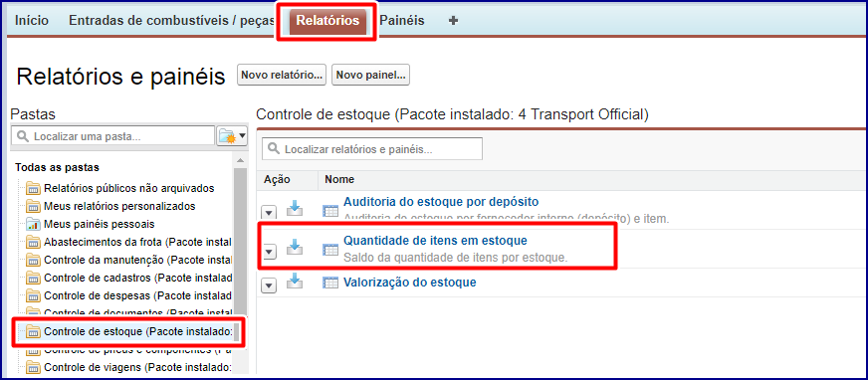Click download icon for Quantidade de itens em estoque
This screenshot has height=380, width=868.
point(295,248)
